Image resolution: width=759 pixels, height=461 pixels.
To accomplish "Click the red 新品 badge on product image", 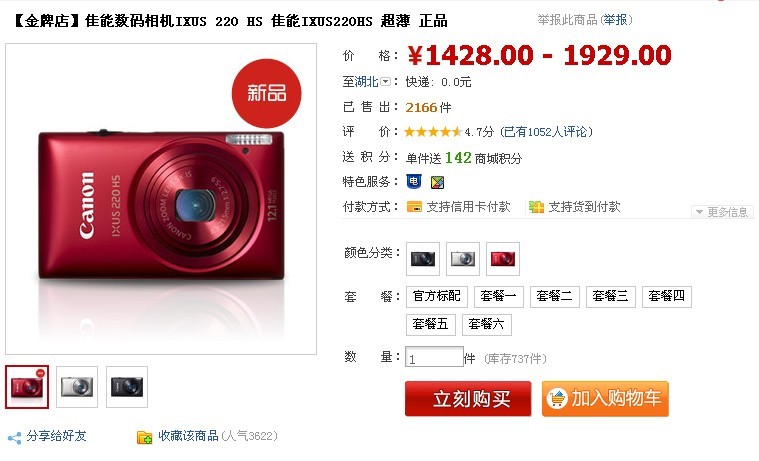I will pyautogui.click(x=266, y=93).
